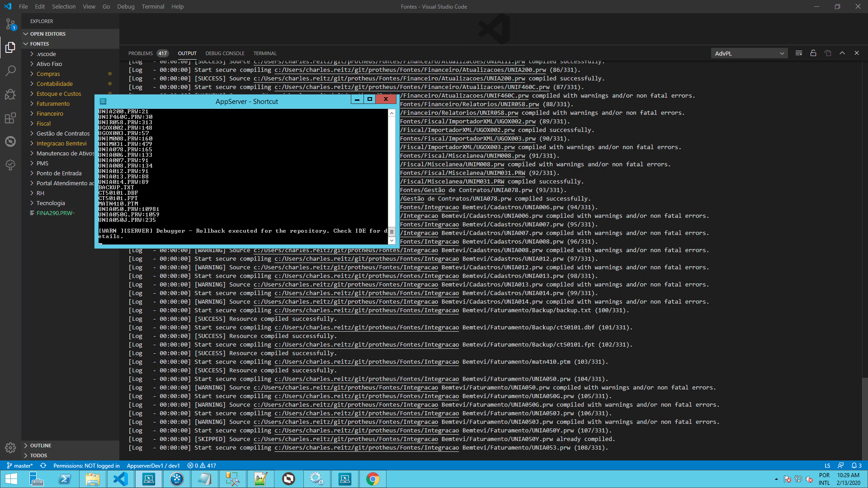Open the TOTVS activity bar view
Image resolution: width=868 pixels, height=488 pixels.
[x=10, y=141]
